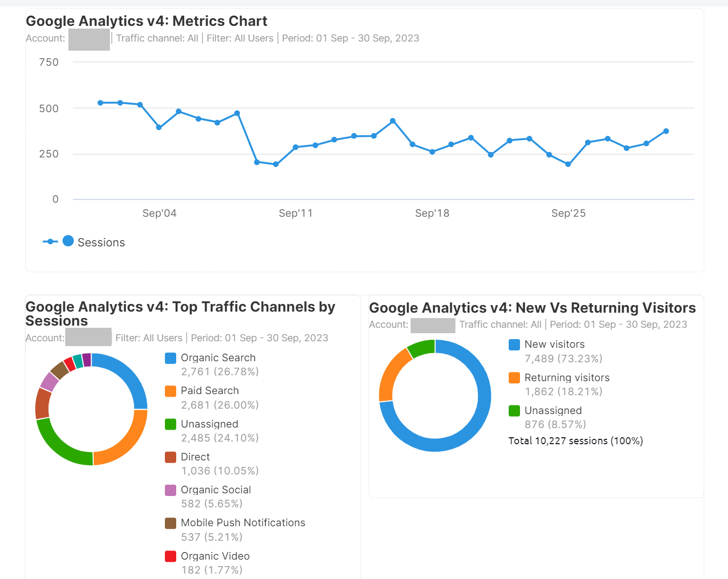Open the Traffic channel: All selector
Image resolution: width=728 pixels, height=579 pixels.
(157, 38)
